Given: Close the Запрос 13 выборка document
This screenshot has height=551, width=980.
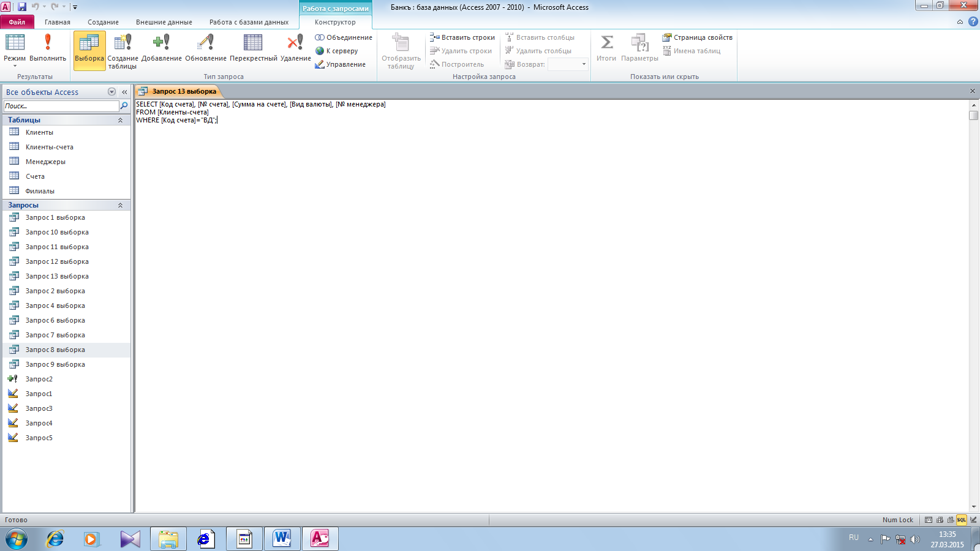Looking at the screenshot, I should 973,91.
